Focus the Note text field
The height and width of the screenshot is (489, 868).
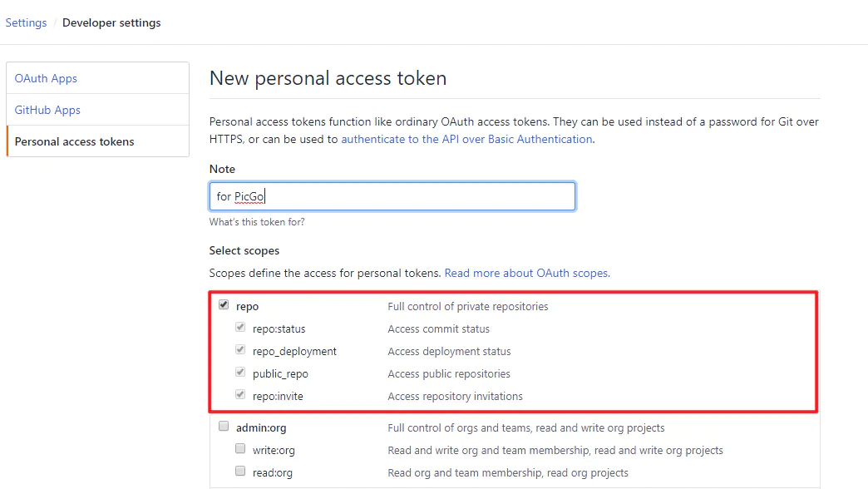(392, 196)
